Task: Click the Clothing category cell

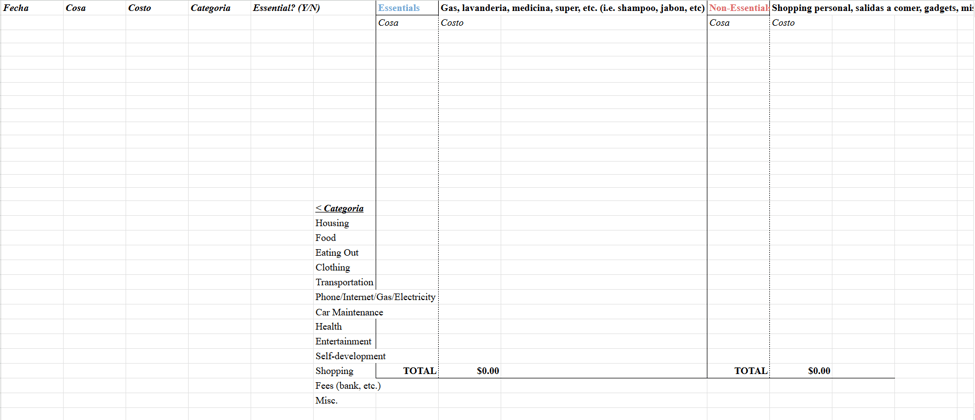Action: [x=333, y=268]
